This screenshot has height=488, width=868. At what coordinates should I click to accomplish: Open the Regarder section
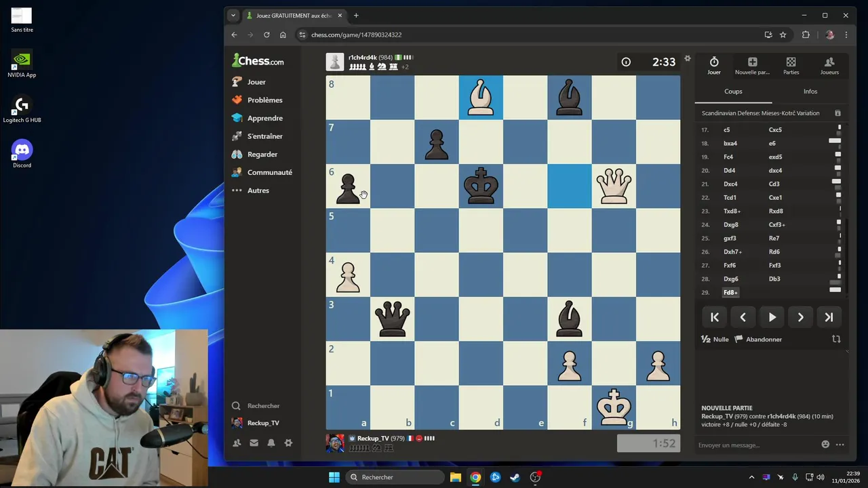pos(254,155)
